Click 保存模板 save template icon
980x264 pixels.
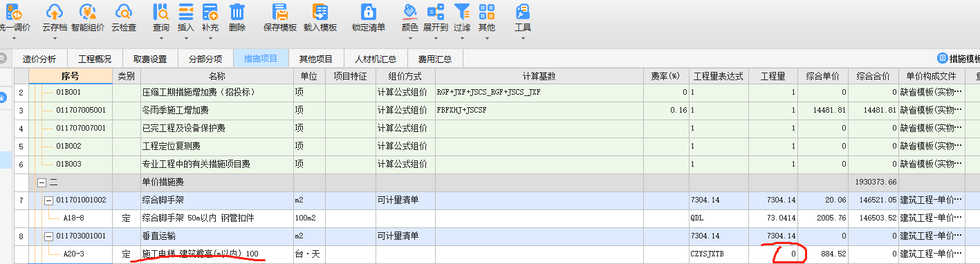[x=280, y=12]
